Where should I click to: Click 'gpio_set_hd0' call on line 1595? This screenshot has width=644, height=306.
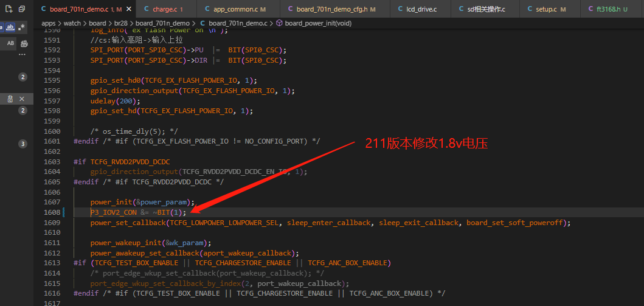click(116, 80)
